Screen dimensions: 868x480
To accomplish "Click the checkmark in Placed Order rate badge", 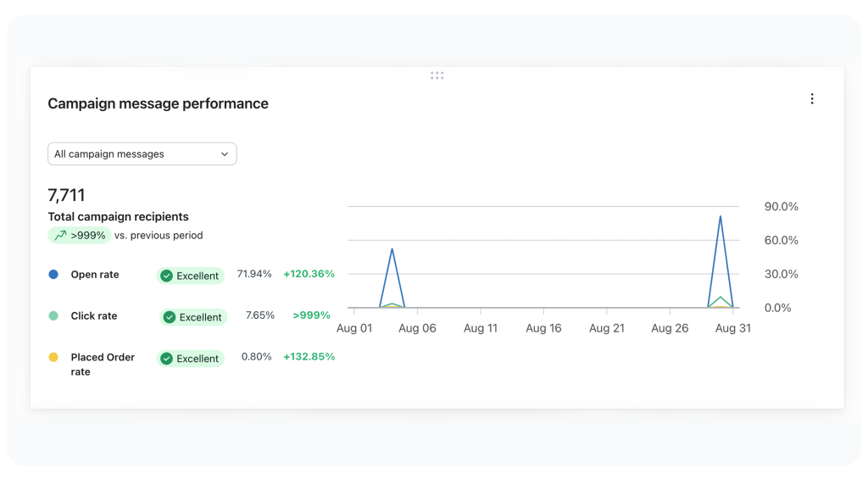I will pyautogui.click(x=167, y=359).
